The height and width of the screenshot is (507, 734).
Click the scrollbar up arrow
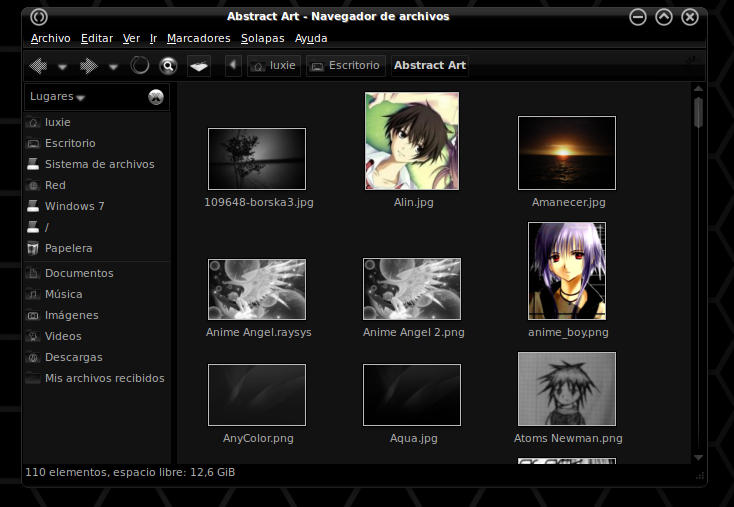(x=698, y=88)
